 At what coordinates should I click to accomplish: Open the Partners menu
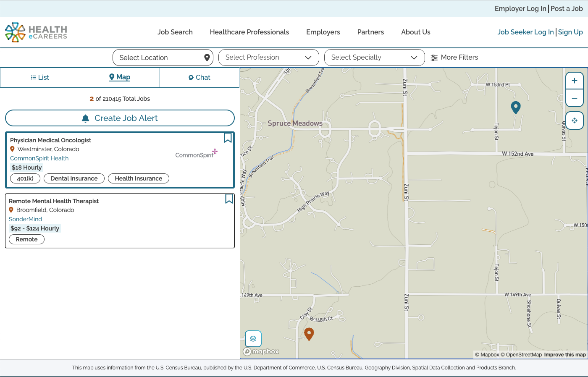pos(370,32)
